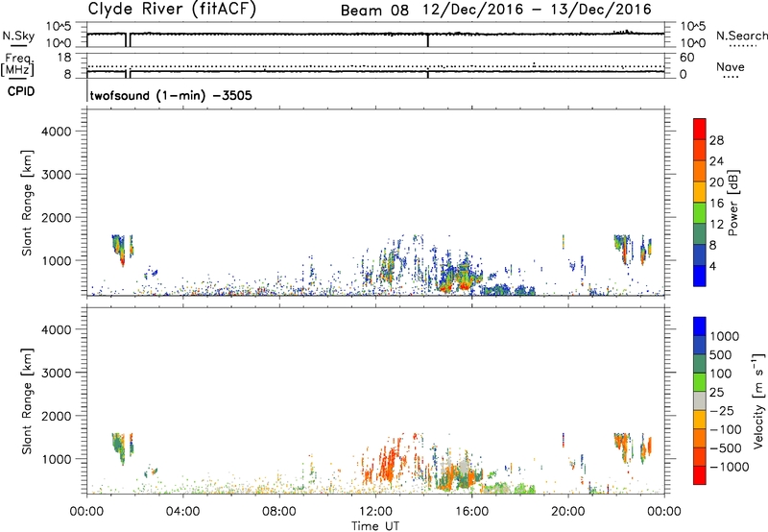Click the 'Power [dB]' colorbar label
The image size is (768, 532).
click(732, 203)
